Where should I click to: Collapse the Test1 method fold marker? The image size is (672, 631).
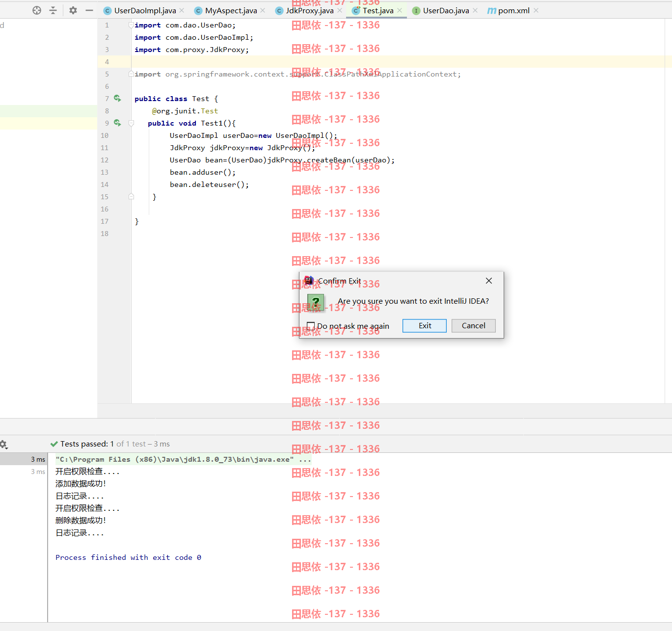(x=131, y=123)
